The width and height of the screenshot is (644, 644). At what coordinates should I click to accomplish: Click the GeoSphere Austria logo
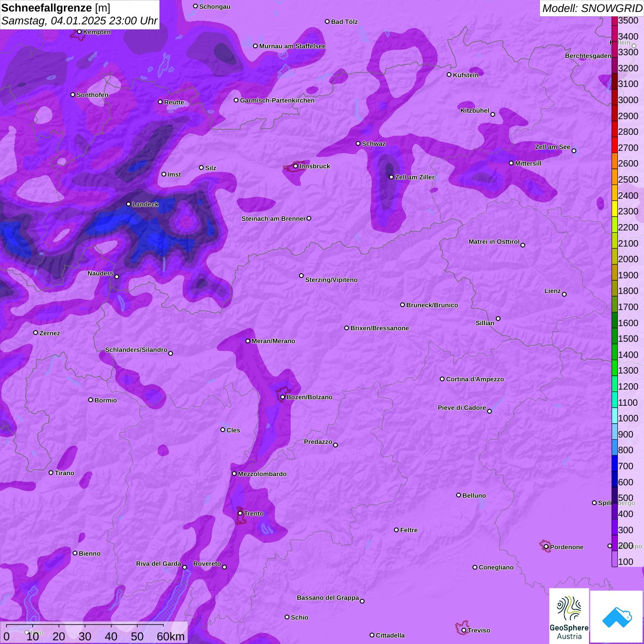coord(569,616)
